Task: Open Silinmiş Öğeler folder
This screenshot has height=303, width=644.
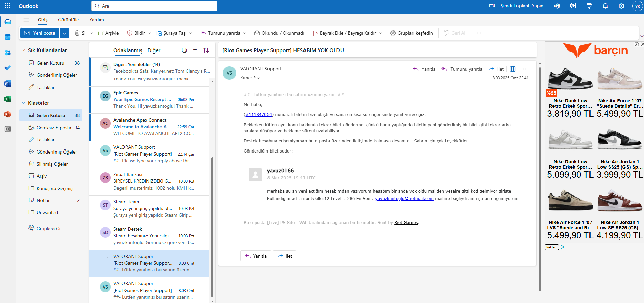Action: click(51, 164)
